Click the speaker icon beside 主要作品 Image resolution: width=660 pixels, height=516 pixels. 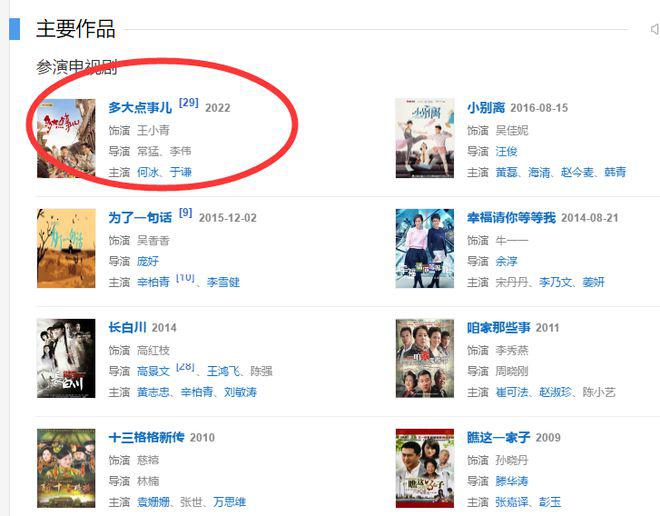pos(655,29)
